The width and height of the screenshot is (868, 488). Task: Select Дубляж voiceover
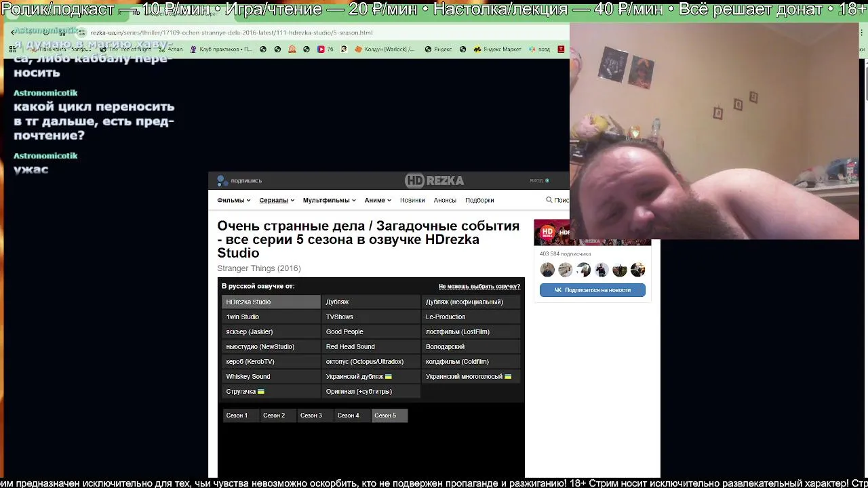(371, 302)
